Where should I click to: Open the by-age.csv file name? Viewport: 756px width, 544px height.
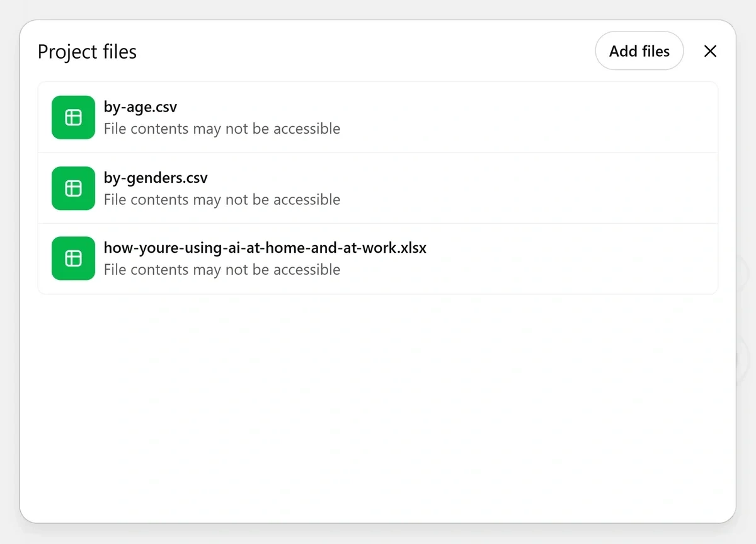click(x=140, y=107)
